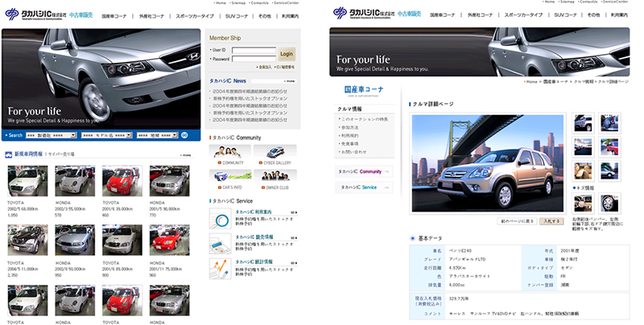Click the タカハシIC 競売情報 service title
Viewport: 644px width, 325px height.
click(x=254, y=237)
